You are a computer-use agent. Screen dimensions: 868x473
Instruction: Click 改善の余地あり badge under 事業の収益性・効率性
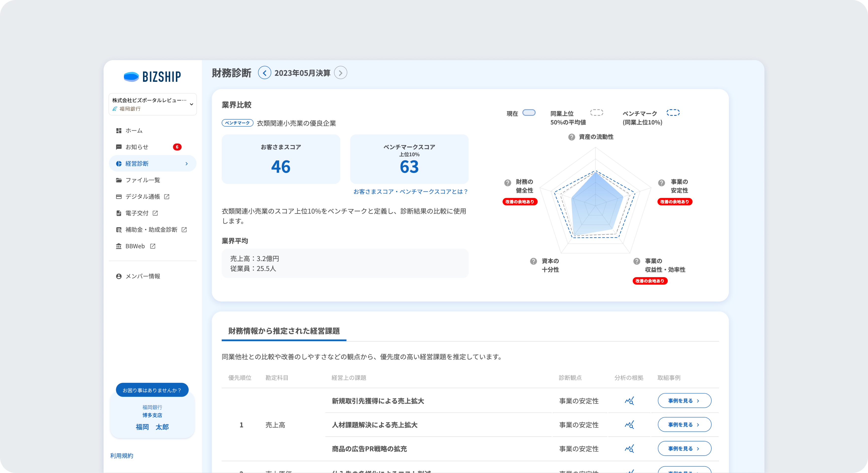click(650, 281)
